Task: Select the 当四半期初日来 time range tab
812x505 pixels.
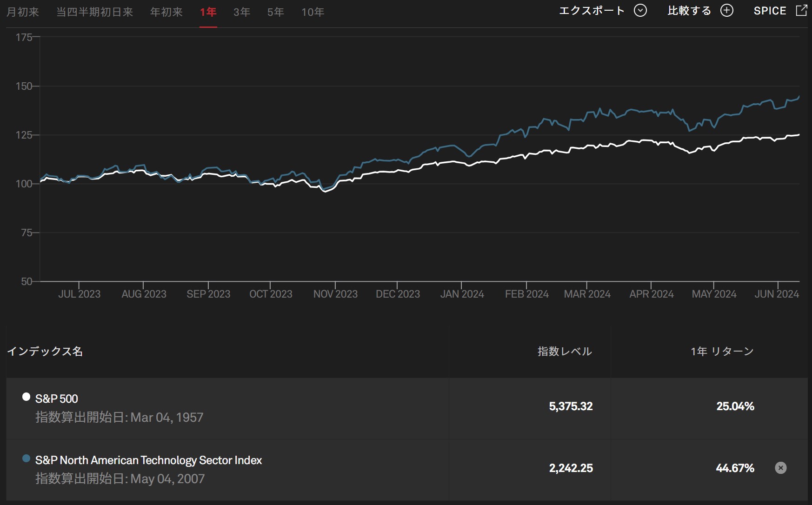Action: pos(95,12)
